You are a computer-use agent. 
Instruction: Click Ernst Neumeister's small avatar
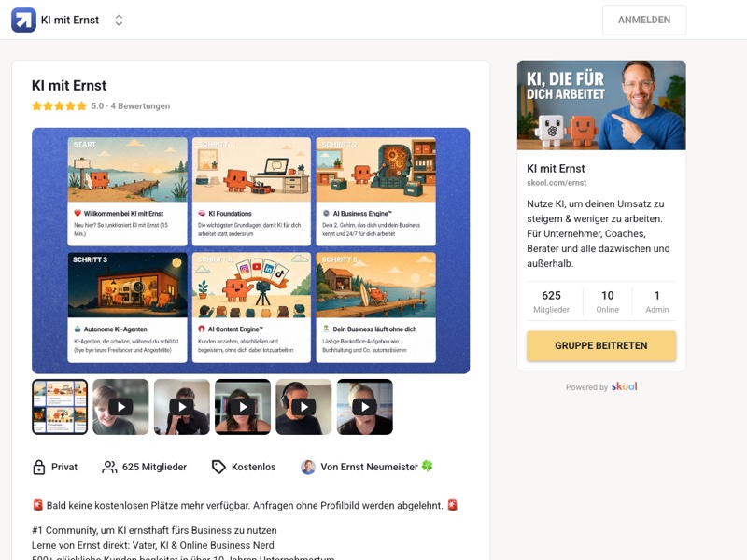308,468
